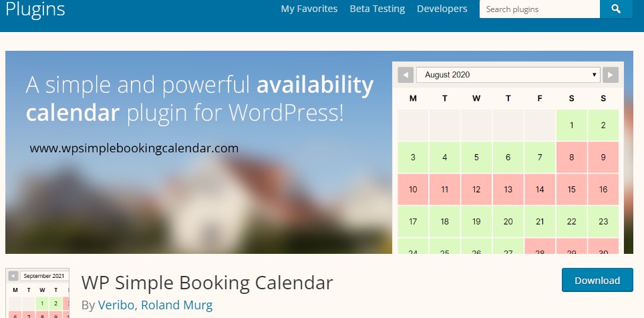
Task: Click the search magnifier icon button
Action: (616, 9)
